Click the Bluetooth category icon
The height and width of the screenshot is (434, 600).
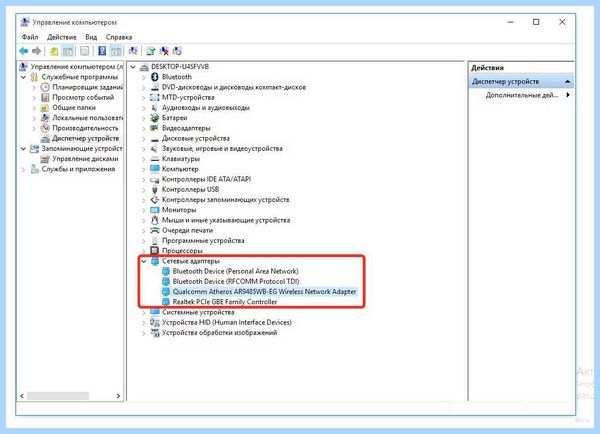point(155,77)
